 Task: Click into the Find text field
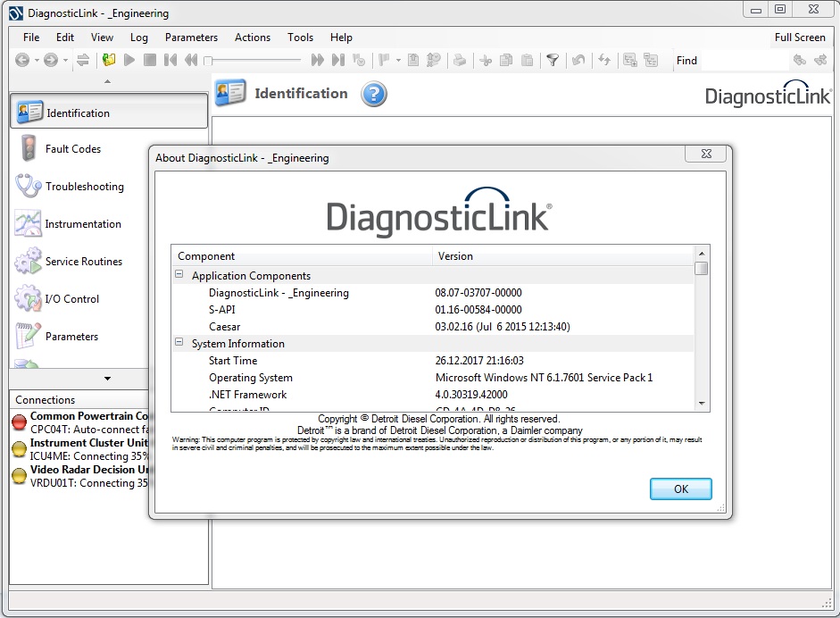[744, 61]
